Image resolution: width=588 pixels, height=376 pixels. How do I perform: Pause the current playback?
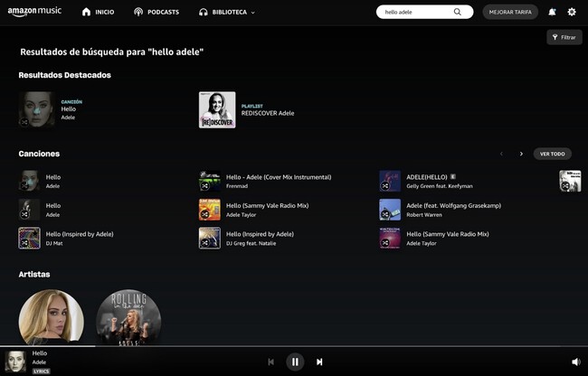coord(295,362)
